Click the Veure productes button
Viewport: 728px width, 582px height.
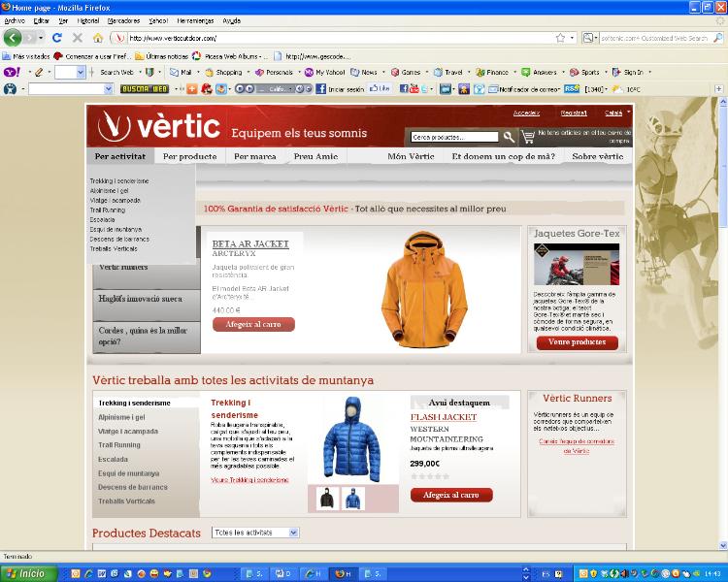pyautogui.click(x=578, y=342)
